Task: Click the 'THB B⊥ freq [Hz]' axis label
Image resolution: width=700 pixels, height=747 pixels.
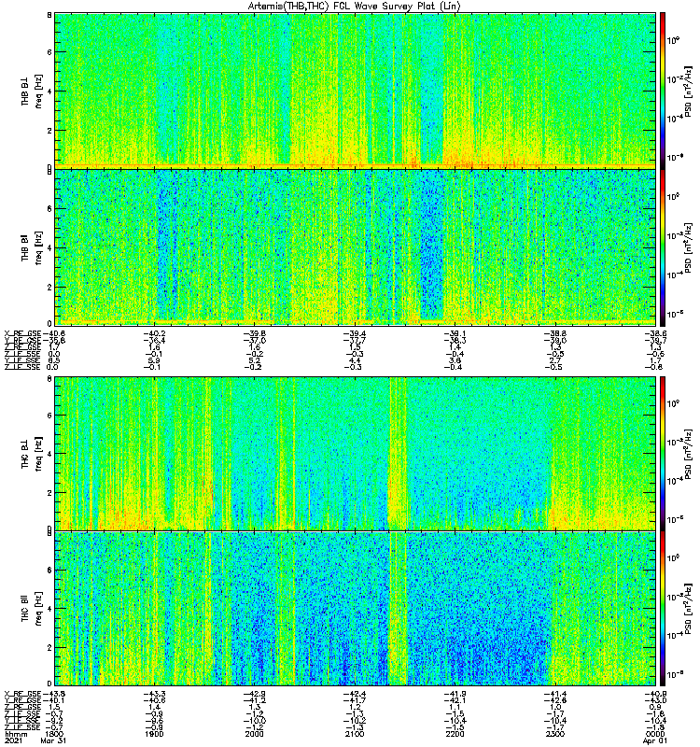Action: pyautogui.click(x=32, y=91)
